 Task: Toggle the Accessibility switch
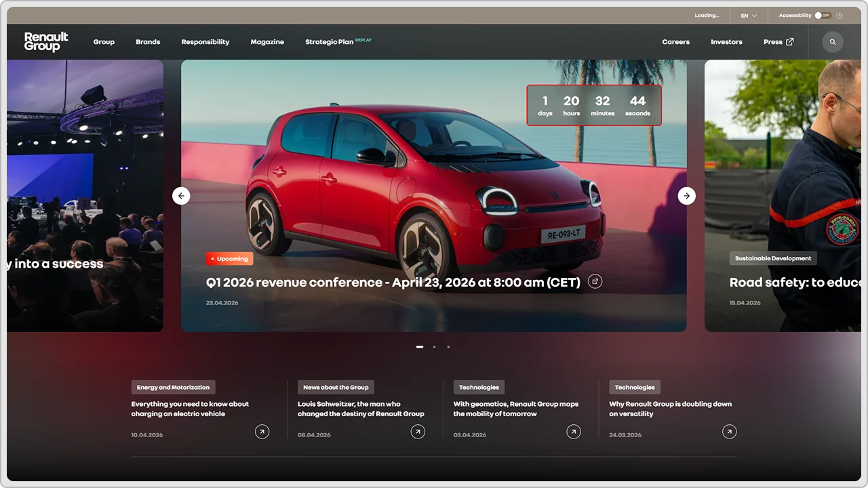pos(823,16)
